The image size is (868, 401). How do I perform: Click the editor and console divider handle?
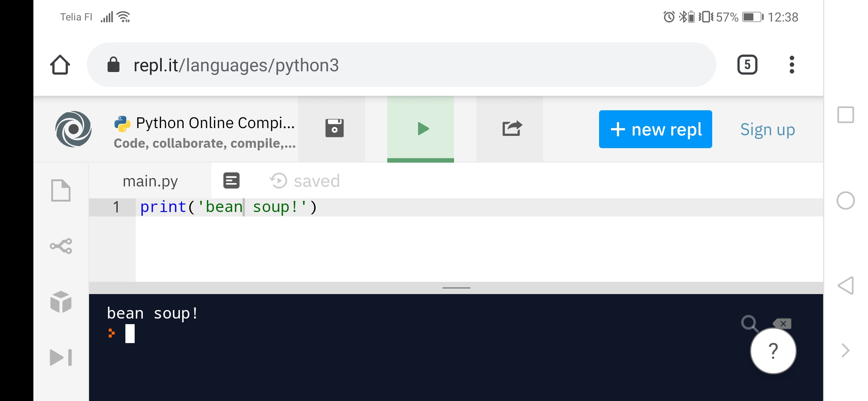coord(456,288)
